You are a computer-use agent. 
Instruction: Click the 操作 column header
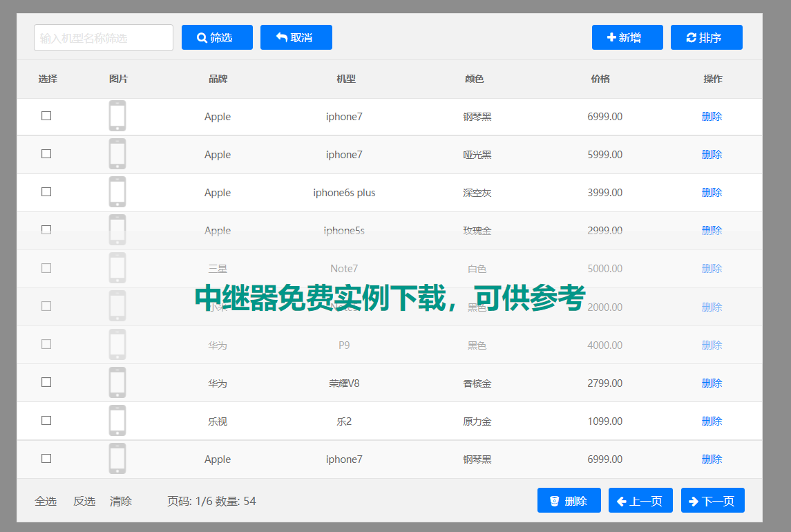pos(713,79)
